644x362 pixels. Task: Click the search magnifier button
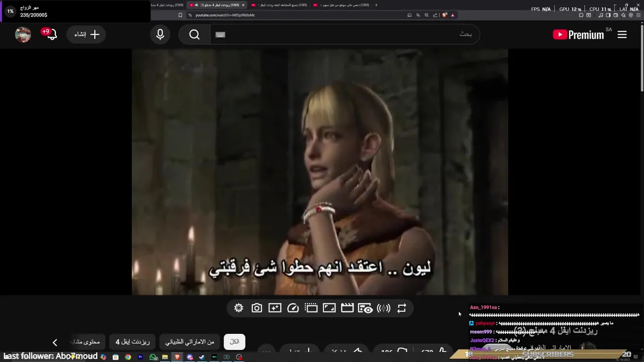(x=195, y=35)
